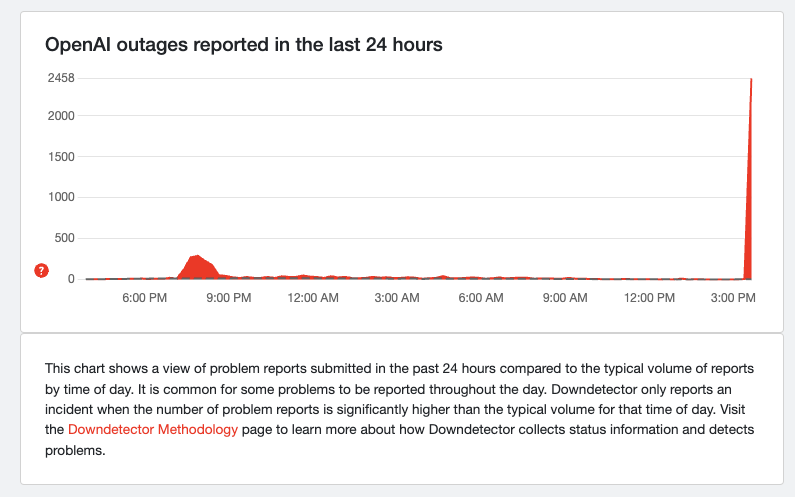795x497 pixels.
Task: Click the 12:00 PM time axis label
Action: [x=651, y=297]
